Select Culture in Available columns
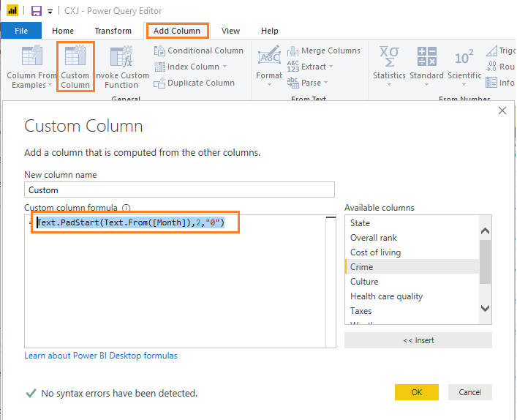The image size is (517, 420). coord(412,282)
